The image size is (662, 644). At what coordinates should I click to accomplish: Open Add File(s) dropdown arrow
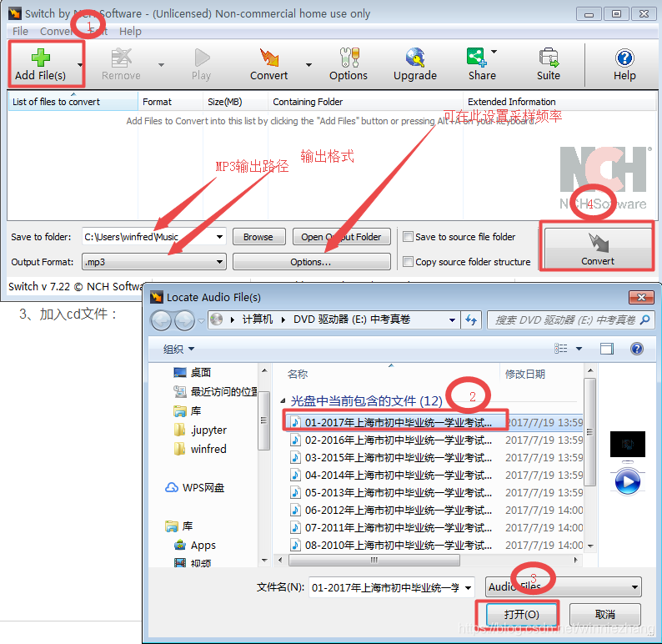(80, 64)
